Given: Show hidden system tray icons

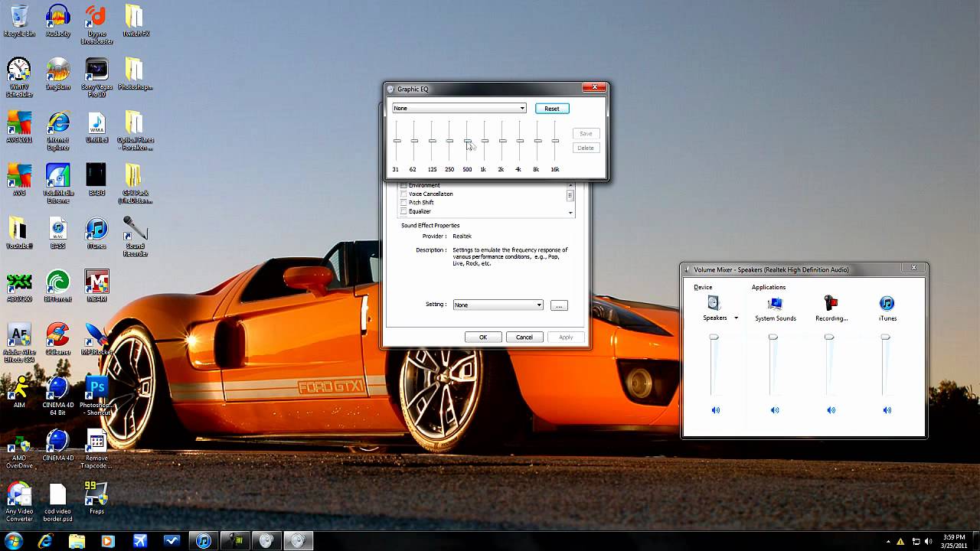Looking at the screenshot, I should pos(888,542).
